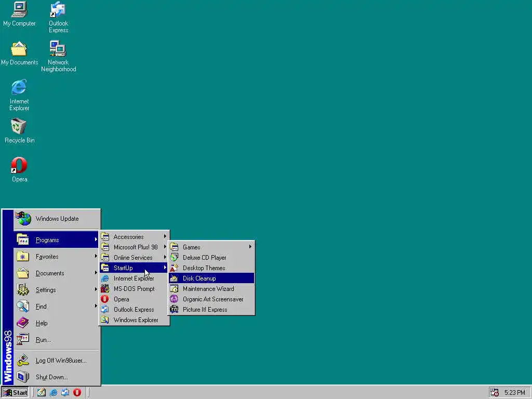The image size is (532, 399).
Task: Click MS-DOS Prompt icon
Action: point(105,289)
